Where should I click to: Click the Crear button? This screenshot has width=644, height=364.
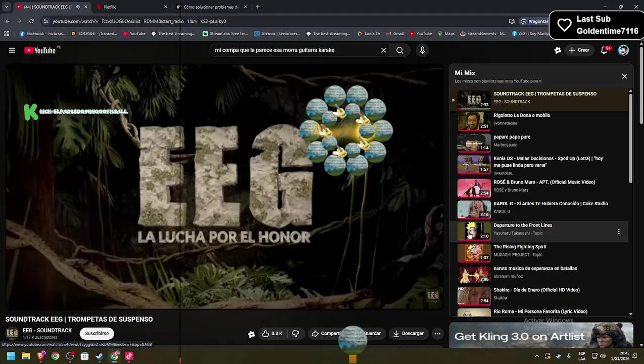579,50
